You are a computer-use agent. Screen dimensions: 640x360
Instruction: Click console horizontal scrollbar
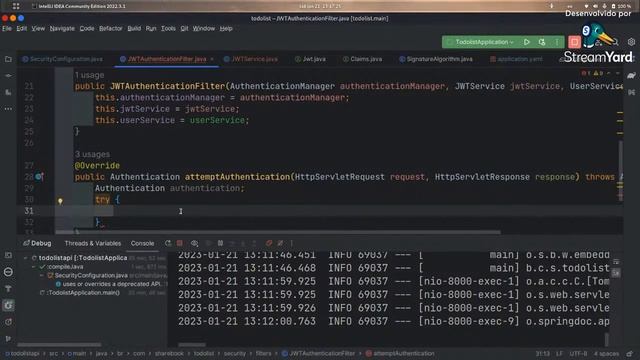click(x=192, y=344)
